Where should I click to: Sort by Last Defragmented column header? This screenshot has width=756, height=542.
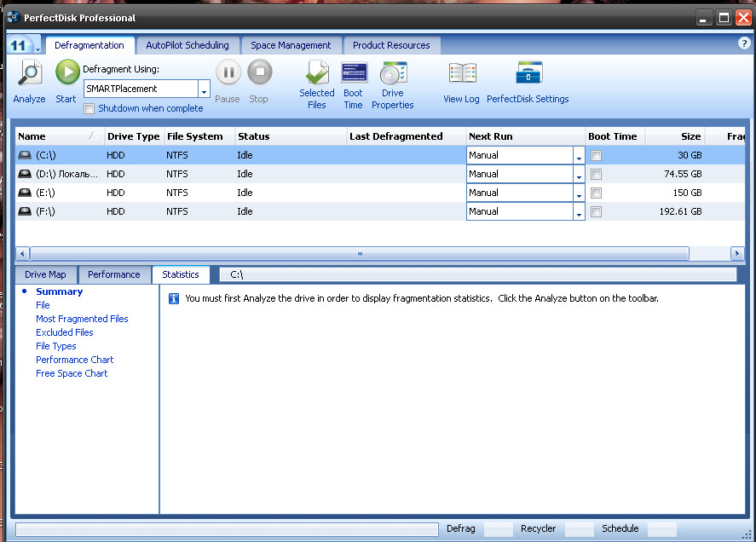(406, 136)
